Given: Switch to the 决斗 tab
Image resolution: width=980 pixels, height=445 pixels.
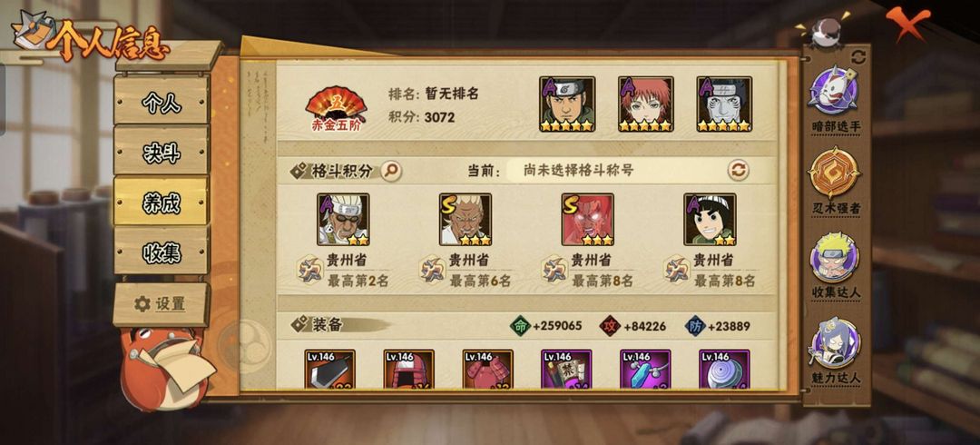Looking at the screenshot, I should click(x=162, y=151).
